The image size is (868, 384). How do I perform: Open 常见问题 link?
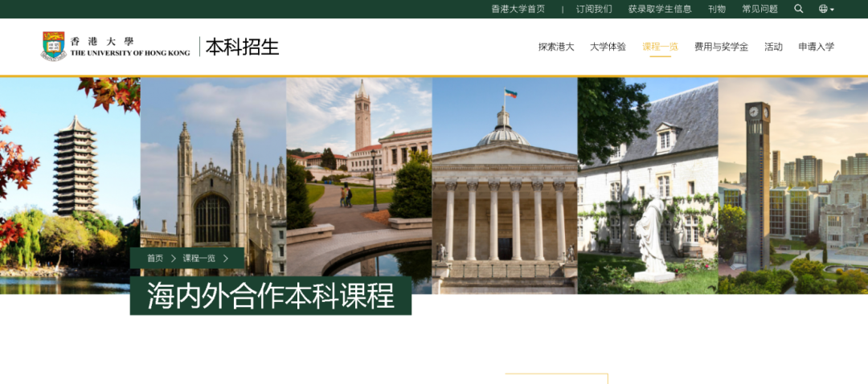760,9
